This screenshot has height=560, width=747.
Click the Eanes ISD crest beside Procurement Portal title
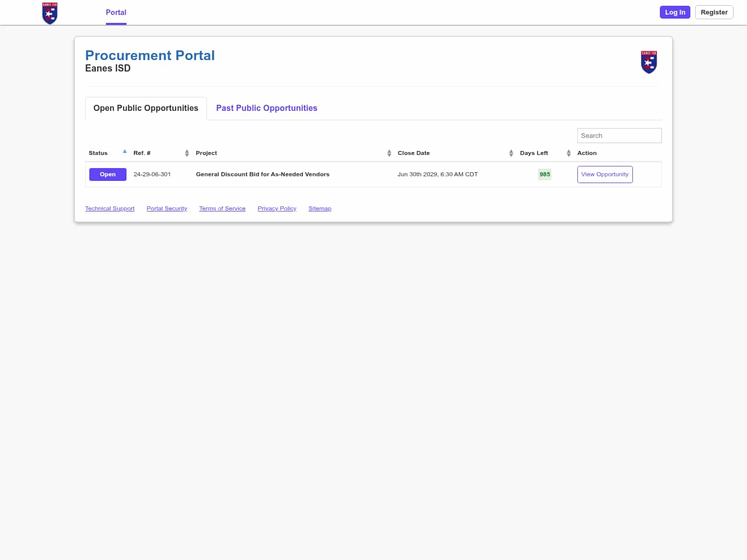[649, 62]
